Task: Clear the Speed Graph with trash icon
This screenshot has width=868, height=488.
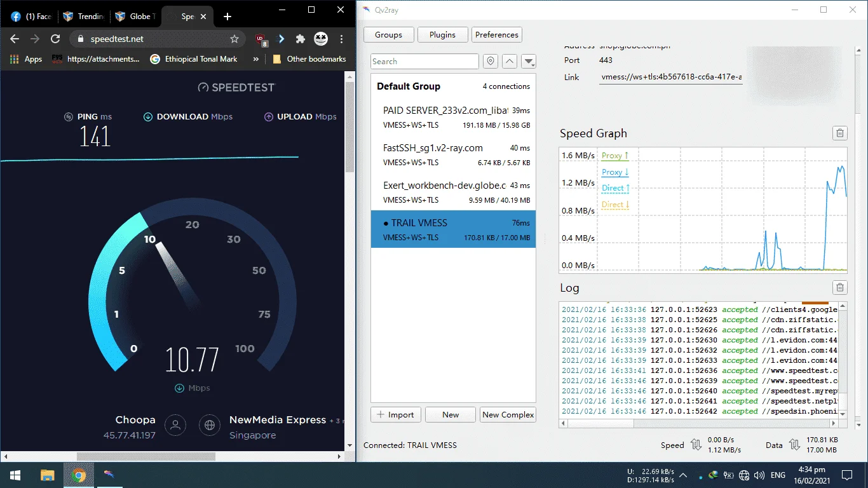Action: [840, 133]
